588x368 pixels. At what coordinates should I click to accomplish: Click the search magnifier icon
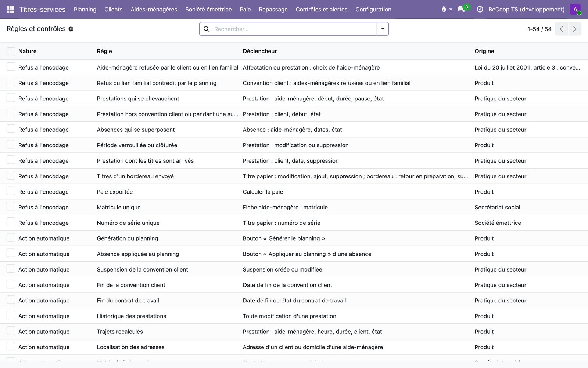click(x=207, y=29)
